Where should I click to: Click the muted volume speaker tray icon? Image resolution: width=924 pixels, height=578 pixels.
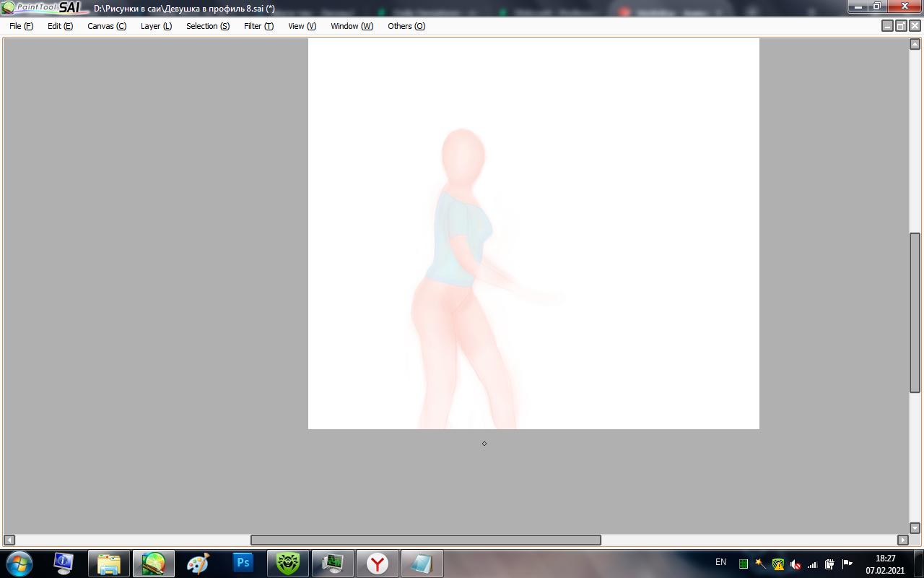coord(796,564)
